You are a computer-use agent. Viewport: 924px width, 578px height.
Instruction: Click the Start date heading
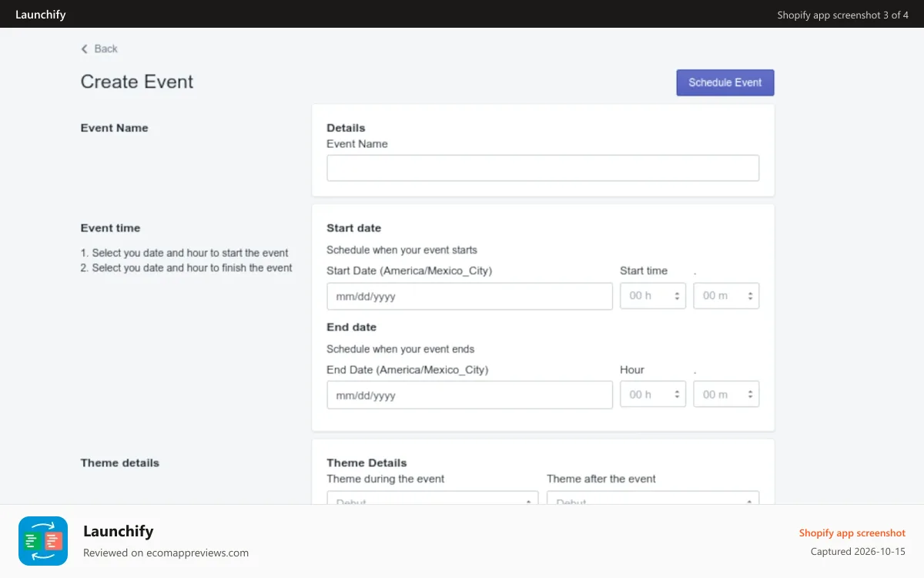pos(354,228)
